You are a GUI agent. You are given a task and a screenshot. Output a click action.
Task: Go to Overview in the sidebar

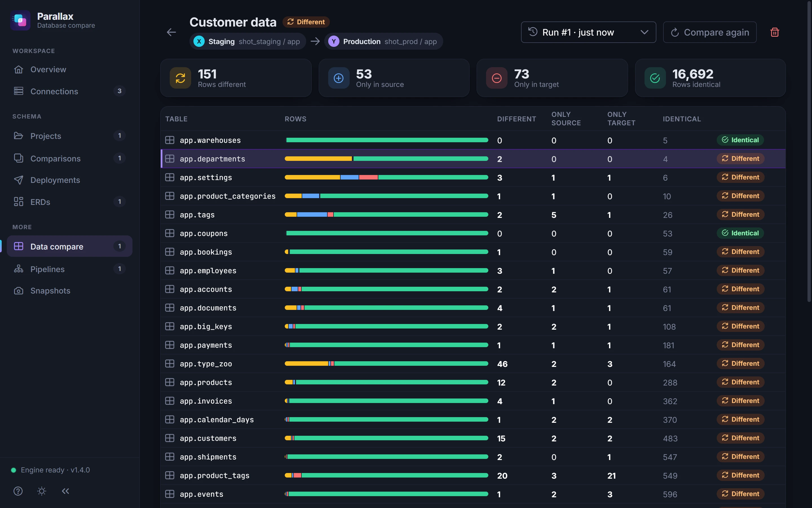coord(69,69)
